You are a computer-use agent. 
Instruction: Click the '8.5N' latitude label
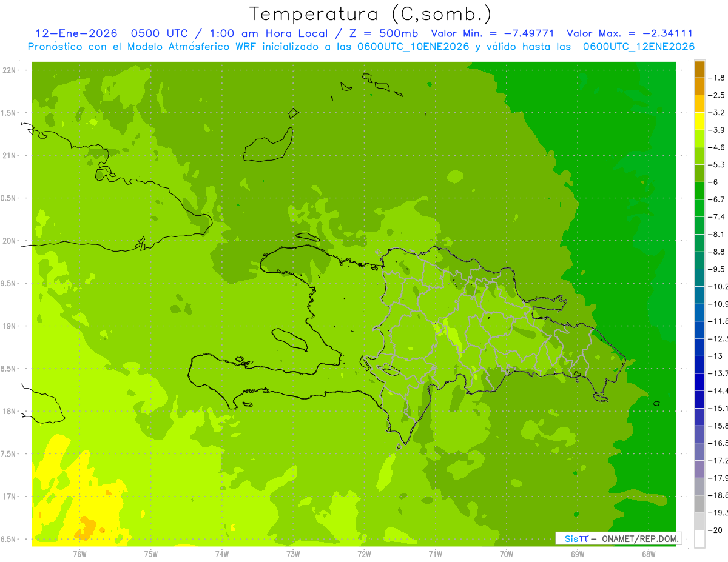pos(9,369)
